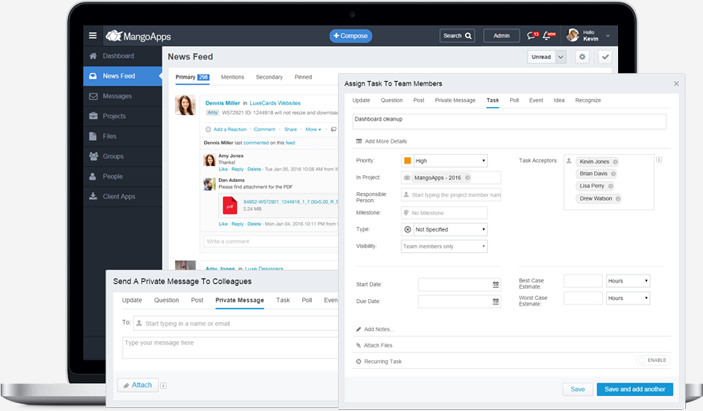The height and width of the screenshot is (411, 703).
Task: Click the Compose button
Action: 351,36
